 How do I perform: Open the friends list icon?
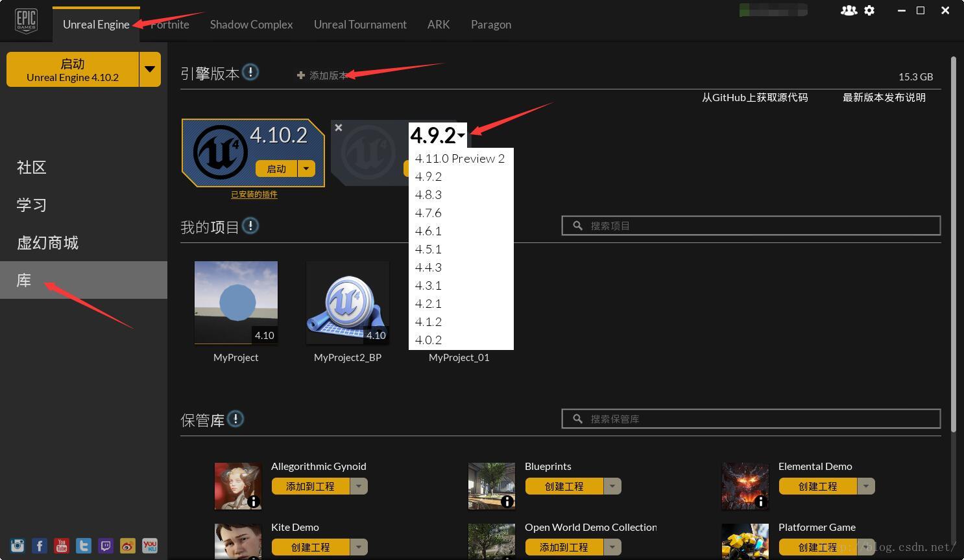coord(849,10)
